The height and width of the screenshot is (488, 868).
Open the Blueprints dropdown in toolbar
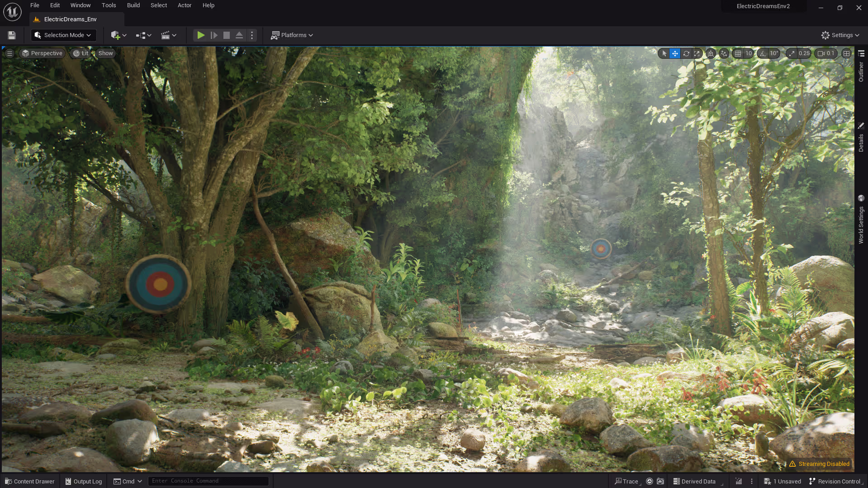click(x=143, y=35)
